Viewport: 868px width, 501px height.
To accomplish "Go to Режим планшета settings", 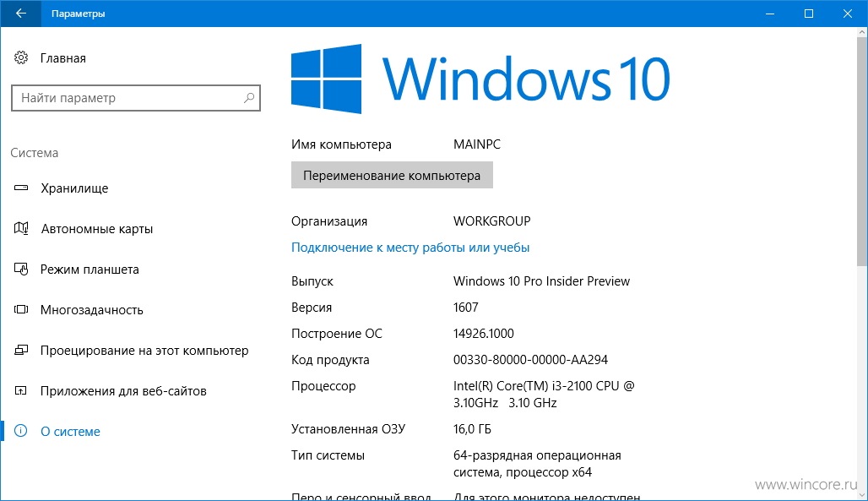I will pos(90,270).
